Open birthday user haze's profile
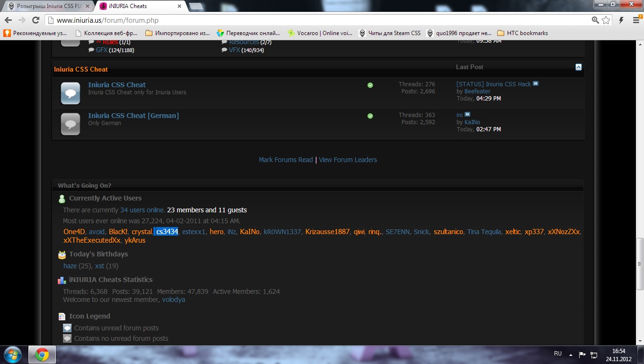The height and width of the screenshot is (364, 644). pyautogui.click(x=70, y=266)
